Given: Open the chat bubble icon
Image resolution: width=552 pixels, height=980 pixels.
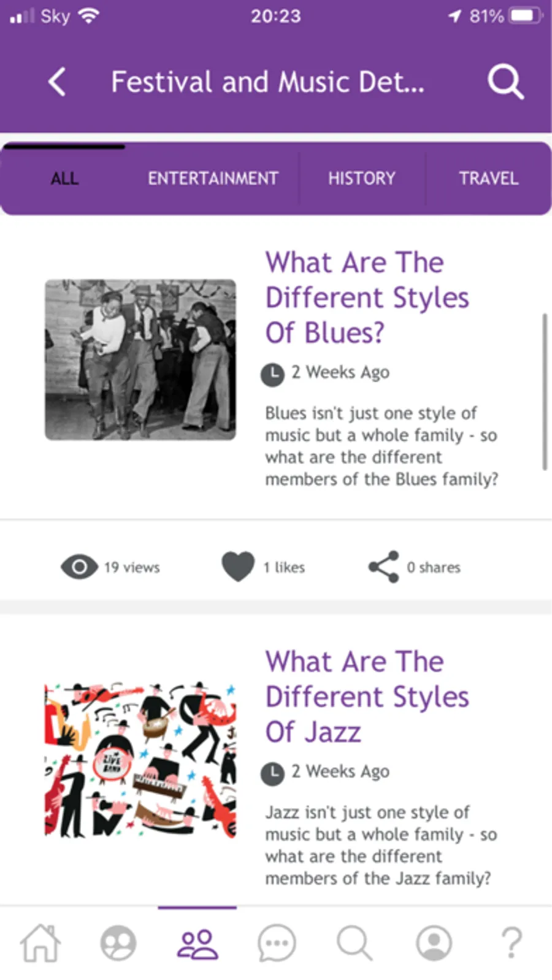Looking at the screenshot, I should pyautogui.click(x=277, y=943).
